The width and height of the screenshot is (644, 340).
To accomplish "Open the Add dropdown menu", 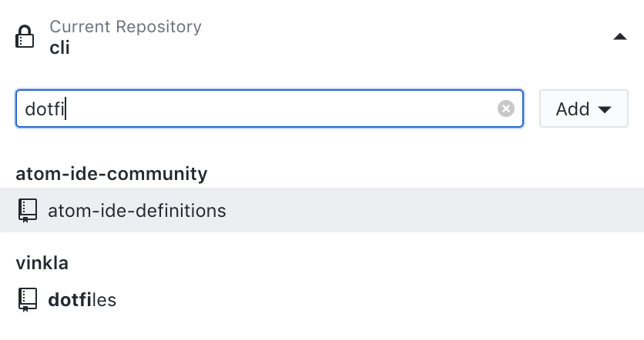I will 583,109.
